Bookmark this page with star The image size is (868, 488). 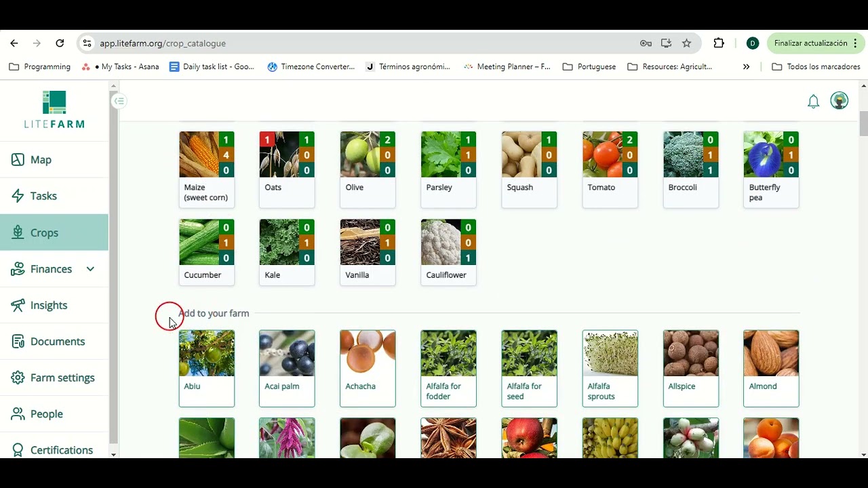[686, 43]
